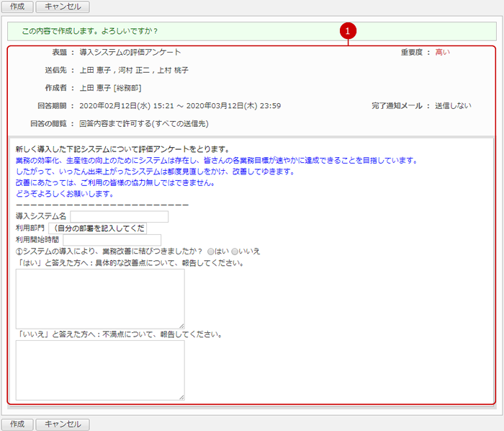Image resolution: width=504 pixels, height=431 pixels.
Task: Click the red 高い importance value
Action: 442,53
